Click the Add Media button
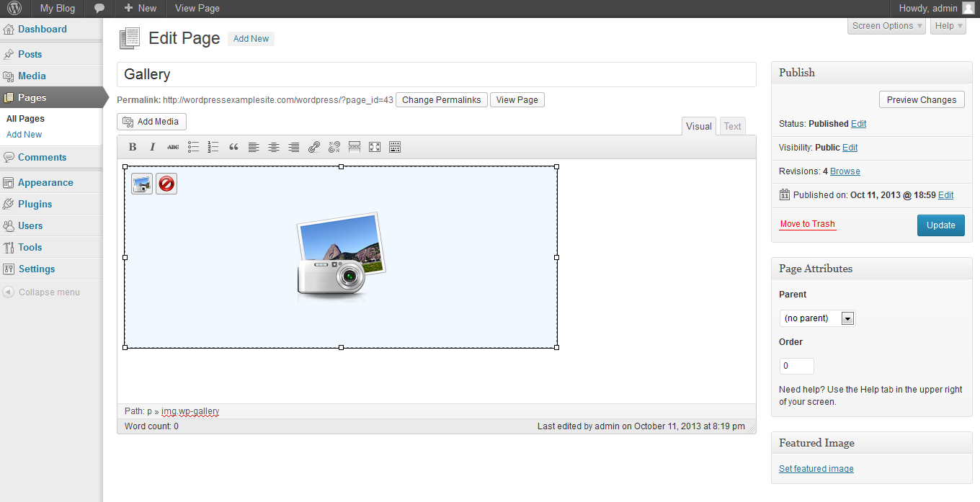Image resolution: width=980 pixels, height=502 pixels. pos(151,122)
